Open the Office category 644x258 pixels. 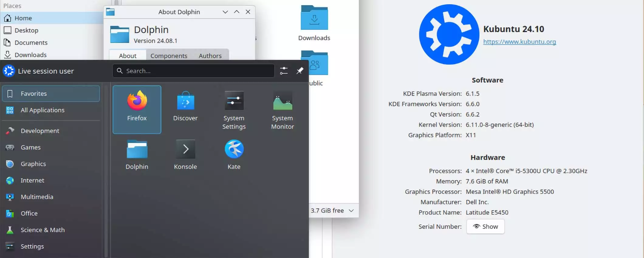[x=51, y=213]
